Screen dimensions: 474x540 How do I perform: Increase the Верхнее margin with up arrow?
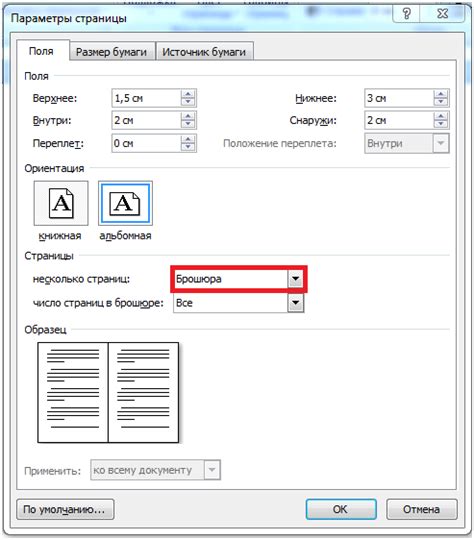(x=188, y=94)
